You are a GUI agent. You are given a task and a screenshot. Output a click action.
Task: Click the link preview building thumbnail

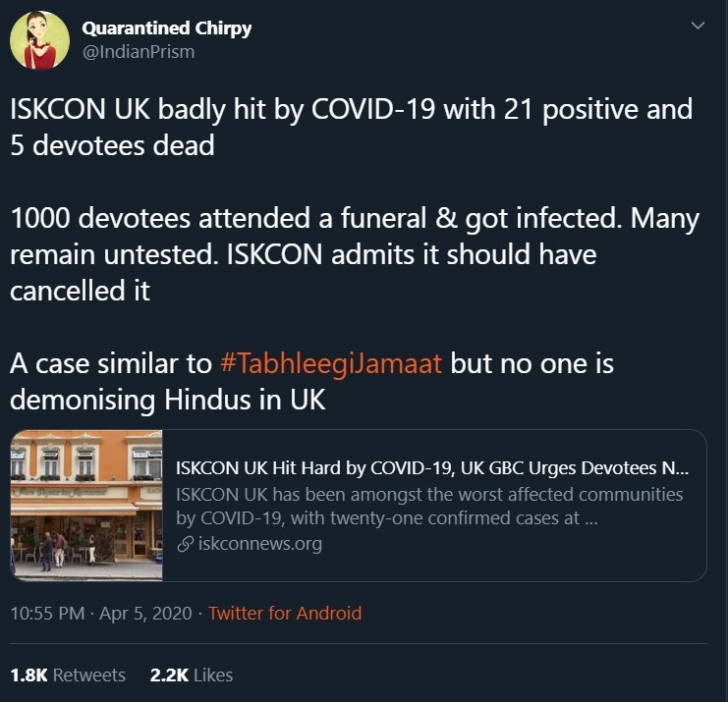tap(86, 506)
